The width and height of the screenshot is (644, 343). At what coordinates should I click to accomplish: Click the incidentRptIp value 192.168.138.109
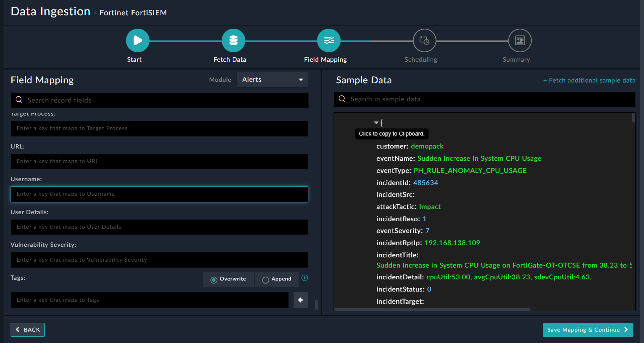pyautogui.click(x=452, y=243)
